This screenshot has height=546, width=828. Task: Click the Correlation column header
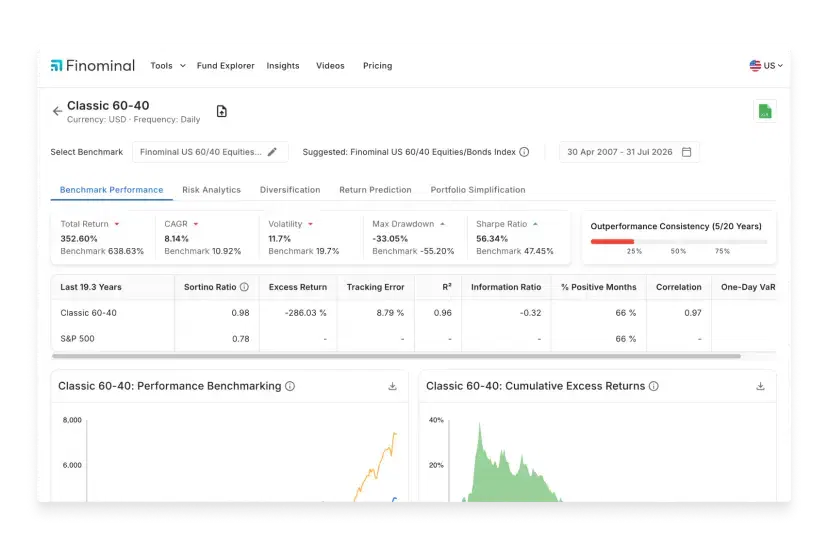679,287
